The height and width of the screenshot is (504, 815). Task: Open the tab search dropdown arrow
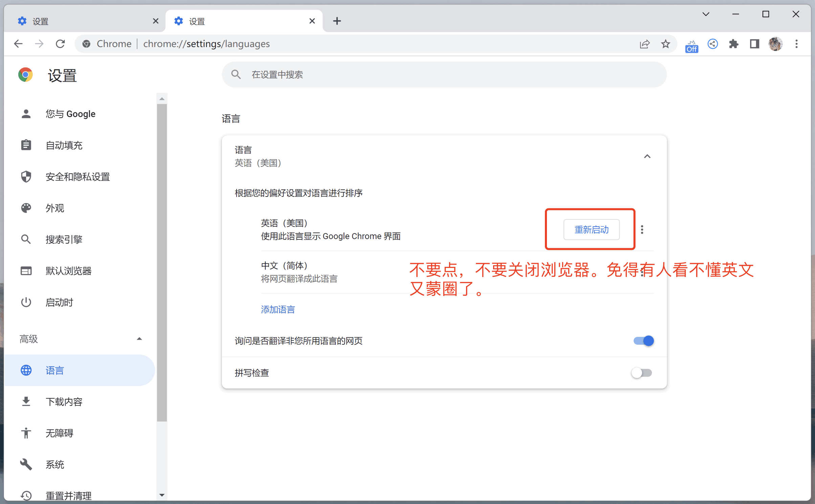coord(706,14)
